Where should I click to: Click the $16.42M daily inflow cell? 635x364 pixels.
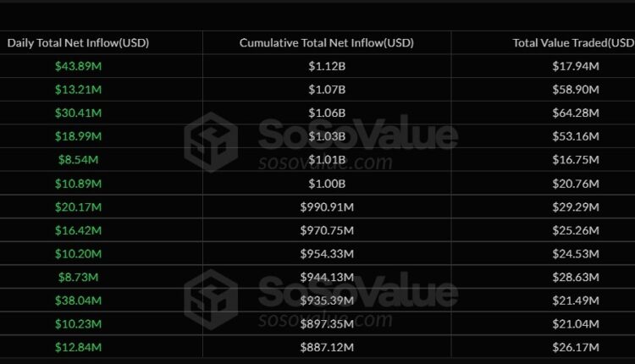(78, 229)
